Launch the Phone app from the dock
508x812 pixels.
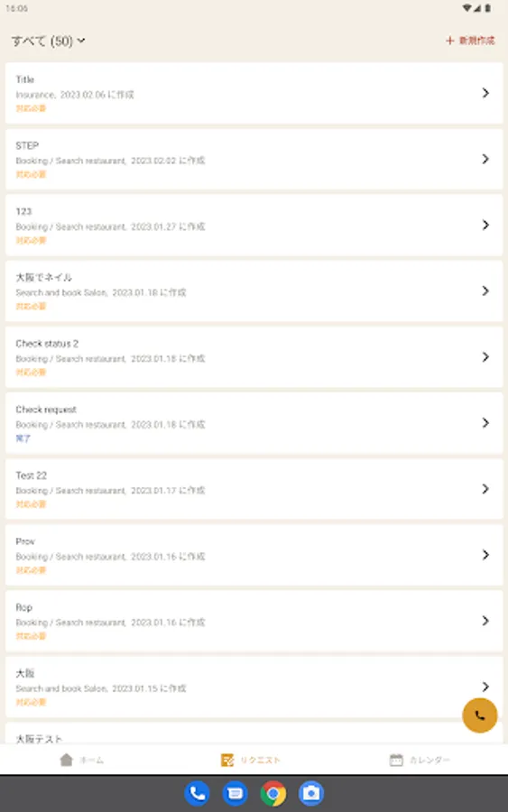pyautogui.click(x=197, y=793)
